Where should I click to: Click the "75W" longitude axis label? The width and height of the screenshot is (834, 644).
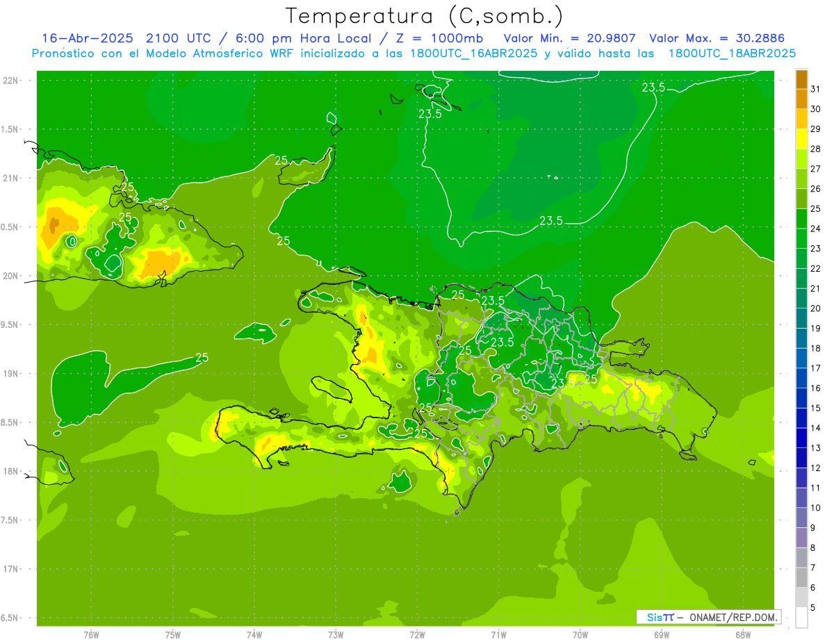pos(173,634)
